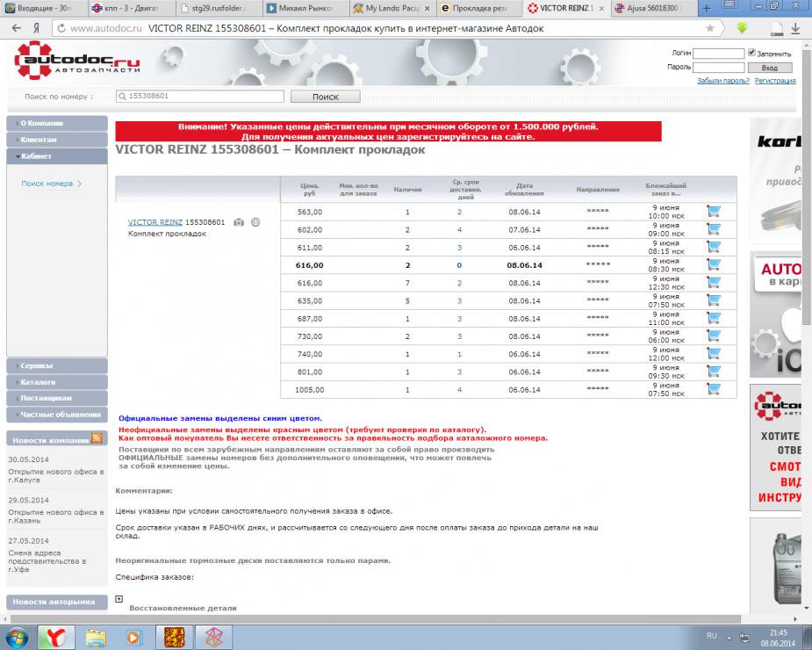Click the green download arrow extension
Image resolution: width=812 pixels, height=650 pixels.
(742, 28)
